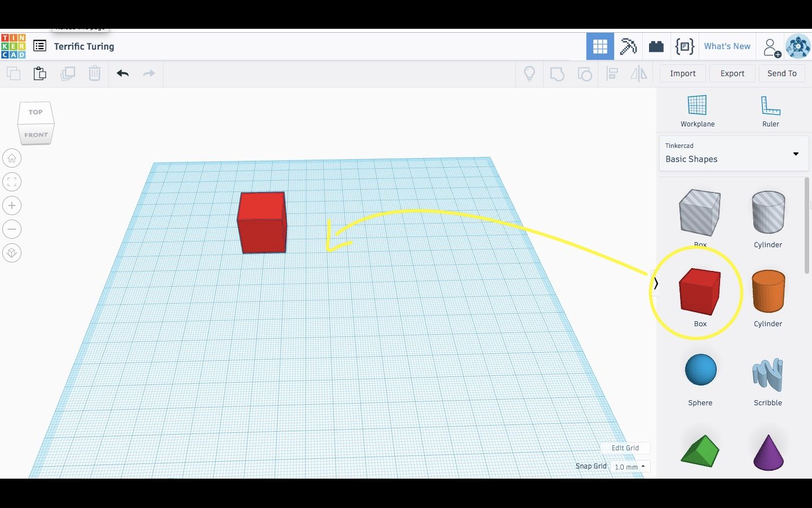The height and width of the screenshot is (508, 812).
Task: Select the Scribble tool
Action: (767, 373)
